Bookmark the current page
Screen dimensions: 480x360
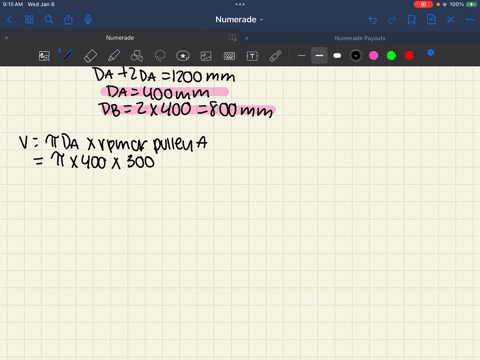pyautogui.click(x=412, y=20)
